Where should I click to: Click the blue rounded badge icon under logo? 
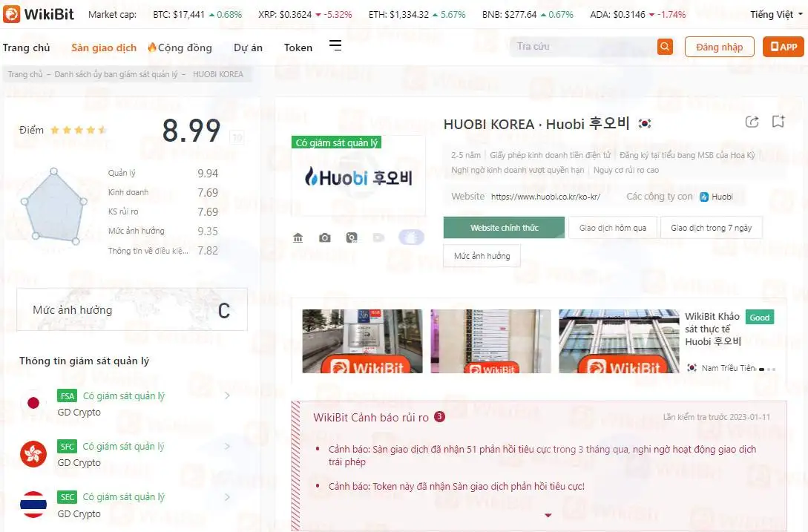coord(411,237)
